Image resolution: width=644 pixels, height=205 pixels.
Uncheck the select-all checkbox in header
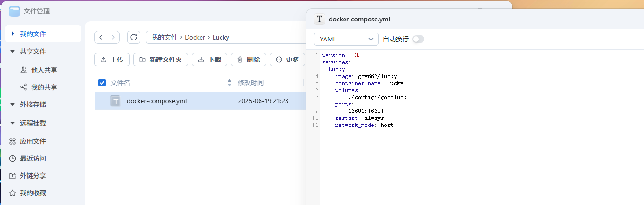coord(102,83)
